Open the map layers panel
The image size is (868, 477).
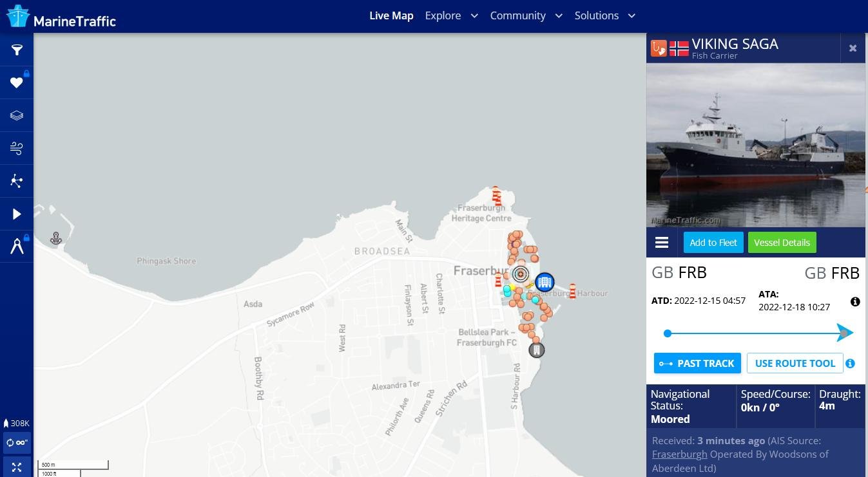click(x=17, y=115)
